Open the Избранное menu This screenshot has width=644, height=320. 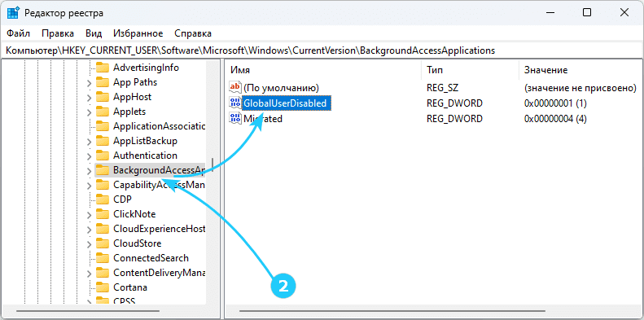tap(138, 33)
